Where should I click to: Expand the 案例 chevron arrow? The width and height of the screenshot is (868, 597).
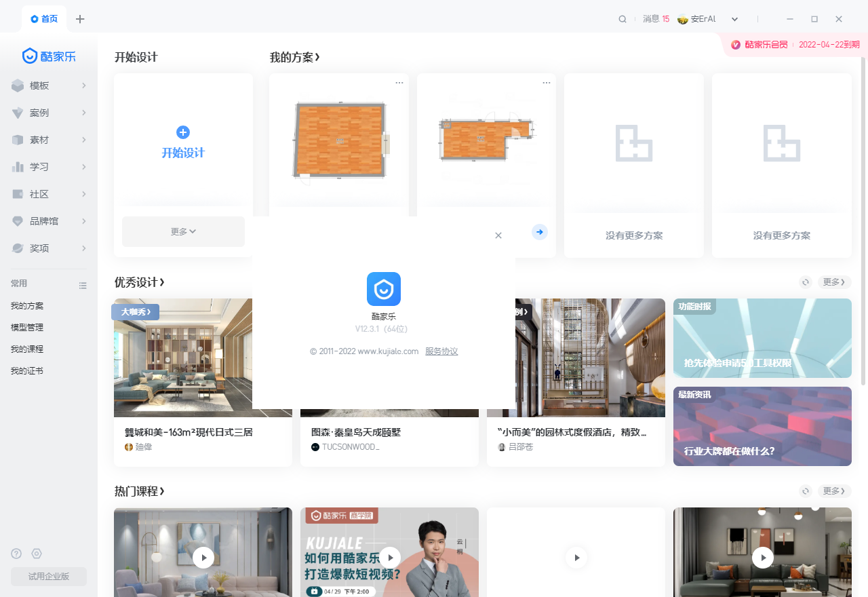coord(83,113)
